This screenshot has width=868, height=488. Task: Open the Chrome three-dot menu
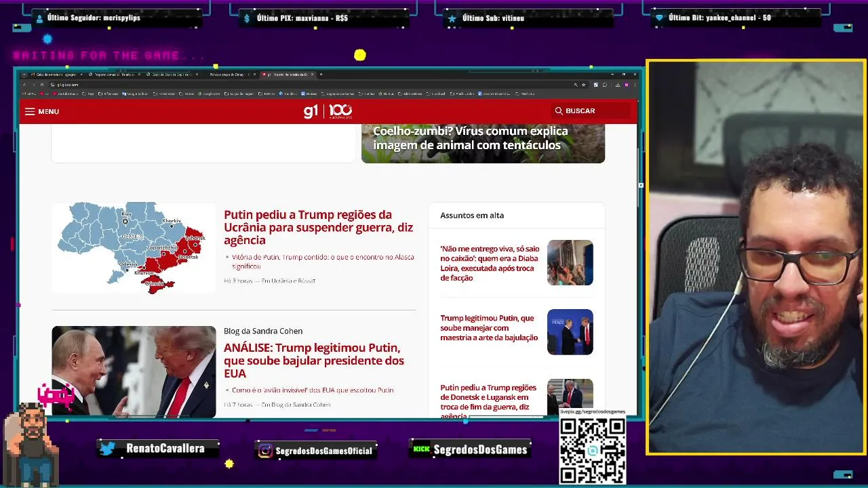[x=635, y=85]
